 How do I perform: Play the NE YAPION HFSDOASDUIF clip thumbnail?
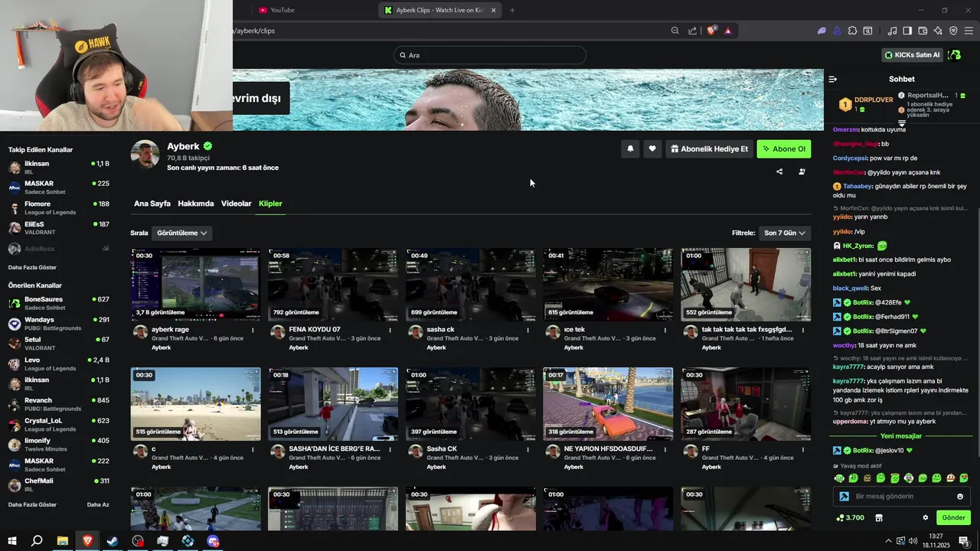608,403
